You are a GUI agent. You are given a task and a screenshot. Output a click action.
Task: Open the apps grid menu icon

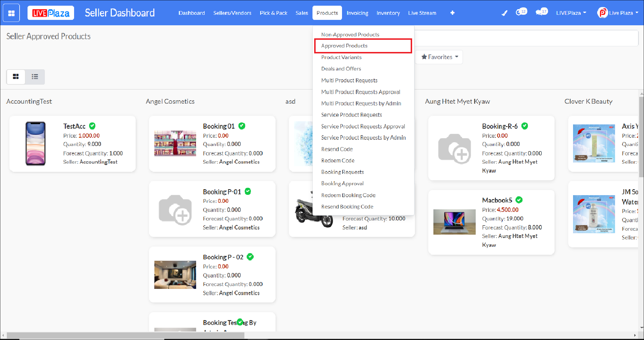tap(11, 13)
